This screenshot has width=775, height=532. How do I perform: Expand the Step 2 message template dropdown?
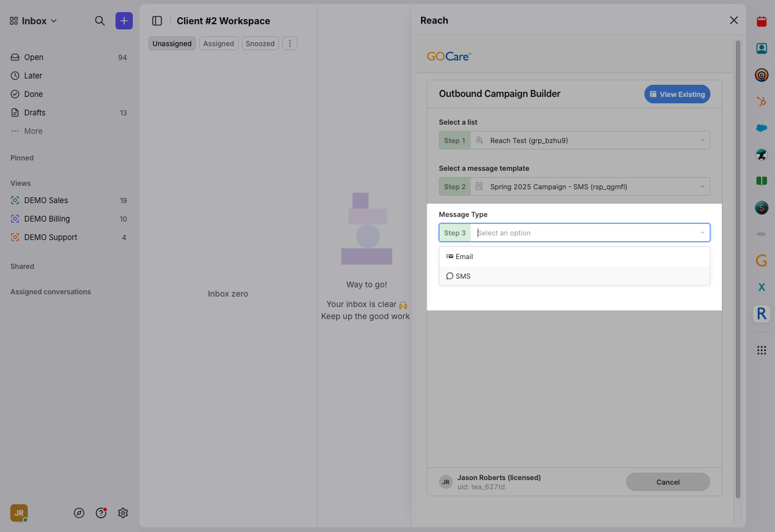[590, 186]
